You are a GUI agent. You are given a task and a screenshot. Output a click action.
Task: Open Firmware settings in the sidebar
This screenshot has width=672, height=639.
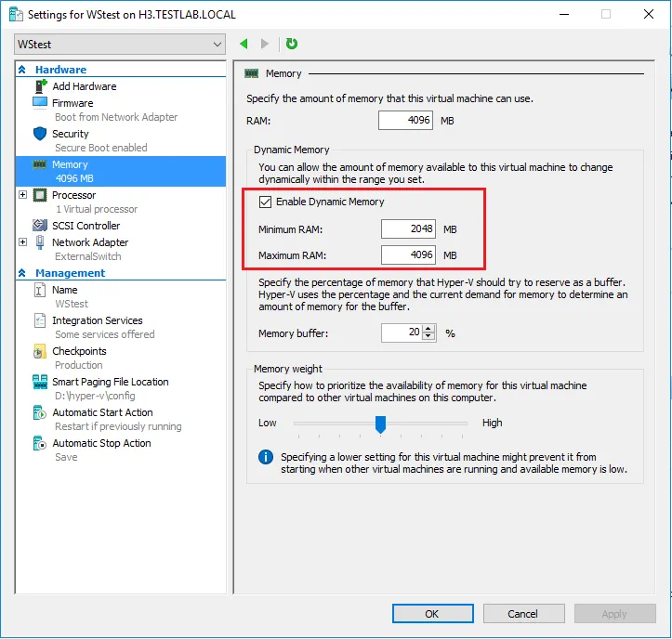coord(72,103)
